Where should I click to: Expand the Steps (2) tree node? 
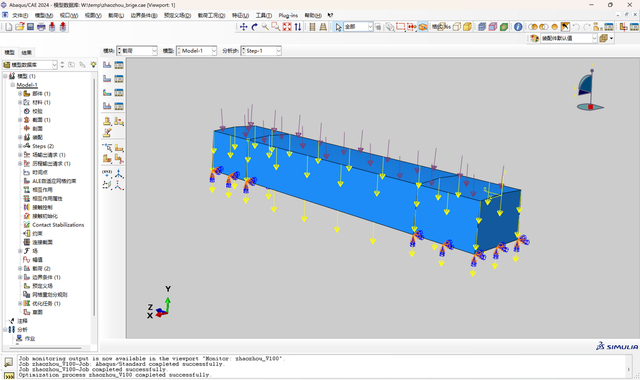coord(20,146)
